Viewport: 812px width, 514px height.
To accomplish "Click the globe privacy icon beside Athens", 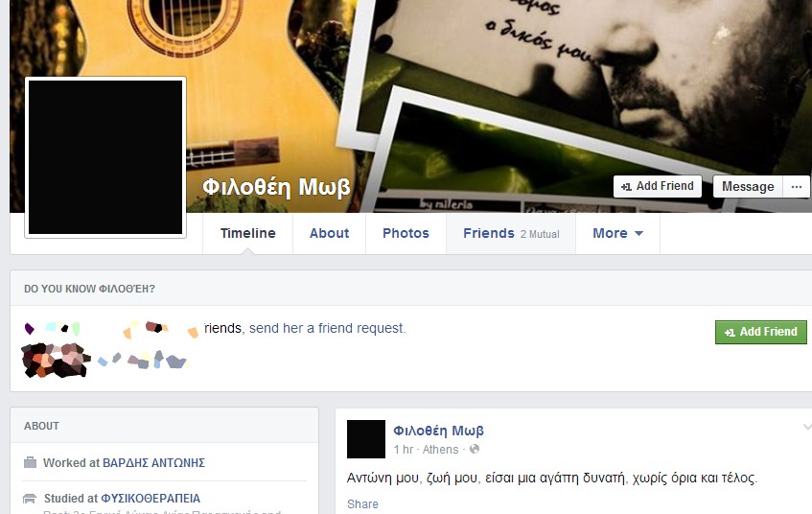I will point(475,449).
